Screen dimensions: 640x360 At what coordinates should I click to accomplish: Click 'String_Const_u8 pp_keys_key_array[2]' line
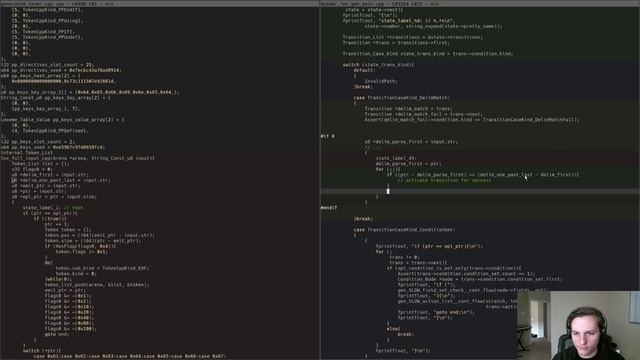pos(56,98)
